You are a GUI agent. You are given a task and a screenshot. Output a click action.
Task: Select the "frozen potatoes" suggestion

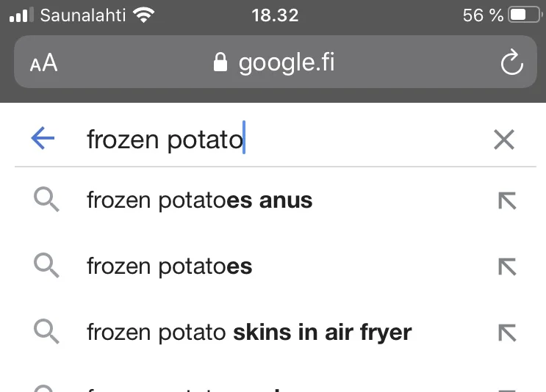(x=170, y=266)
